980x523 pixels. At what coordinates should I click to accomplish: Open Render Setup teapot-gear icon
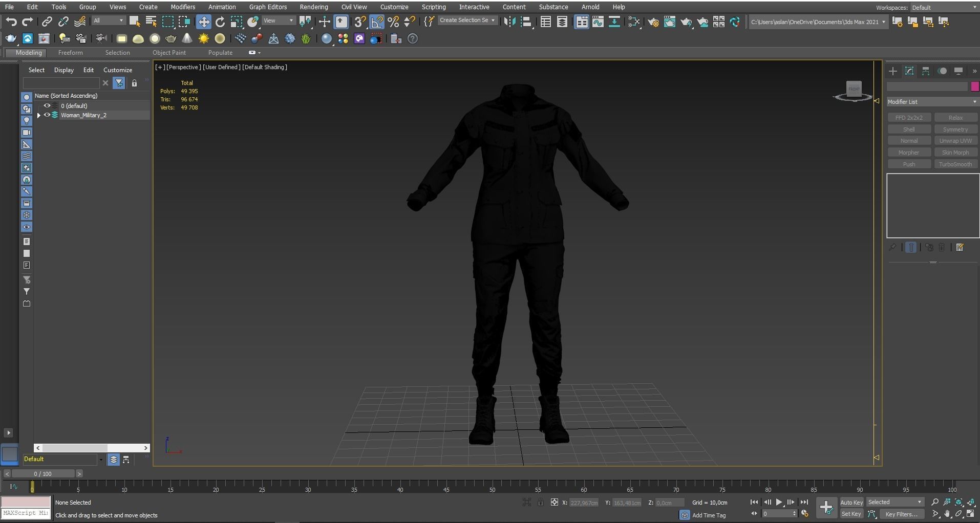653,22
